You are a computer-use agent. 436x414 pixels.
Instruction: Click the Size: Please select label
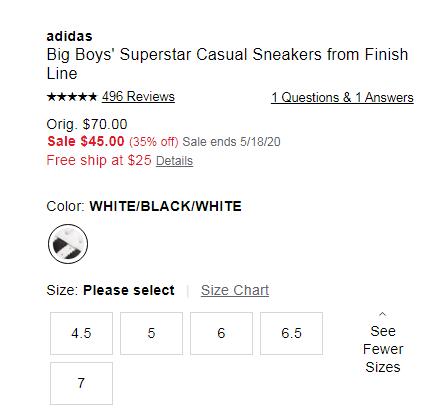[110, 290]
